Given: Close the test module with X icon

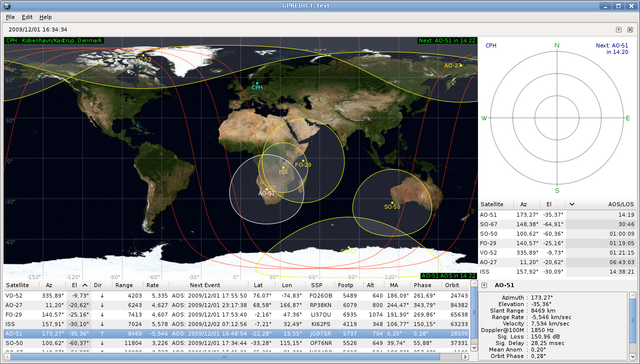Looking at the screenshot, I should (630, 29).
